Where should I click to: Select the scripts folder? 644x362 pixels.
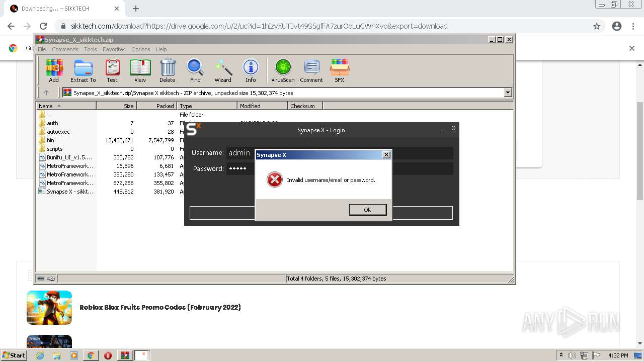(x=55, y=149)
